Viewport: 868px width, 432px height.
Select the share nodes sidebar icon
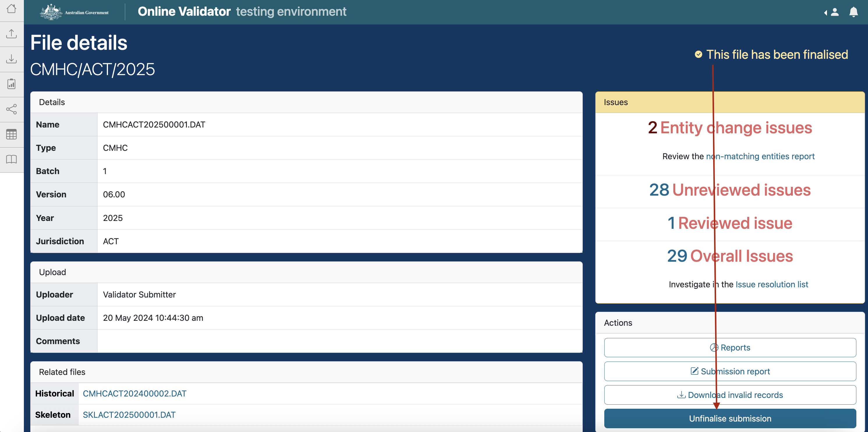11,109
